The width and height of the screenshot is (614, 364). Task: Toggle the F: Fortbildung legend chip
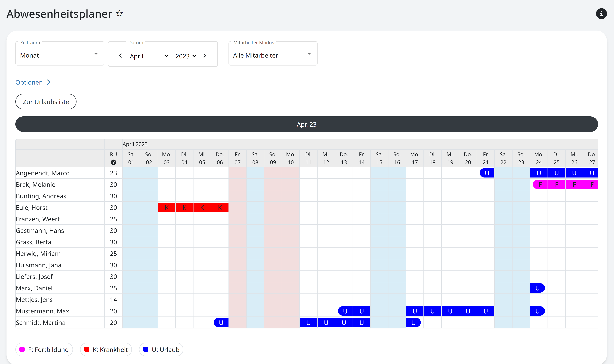click(44, 350)
